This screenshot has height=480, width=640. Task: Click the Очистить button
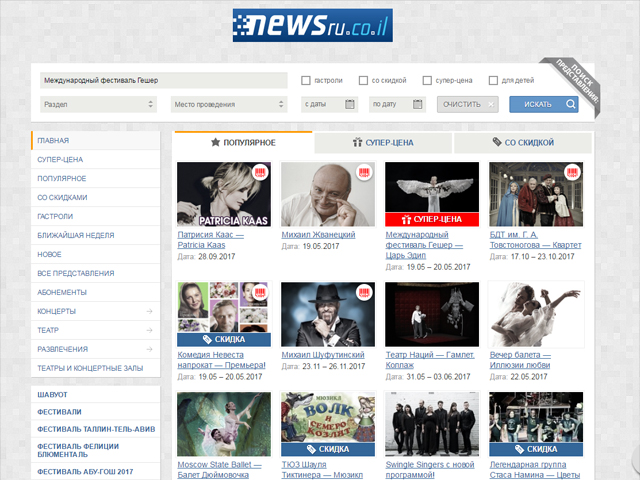pyautogui.click(x=467, y=104)
